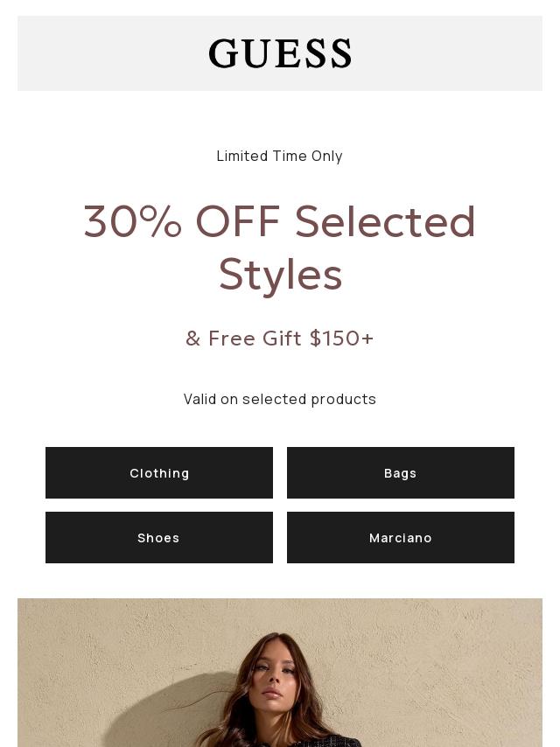This screenshot has height=747, width=560.
Task: Click the gray header banner beside the logo
Action: pos(105,53)
